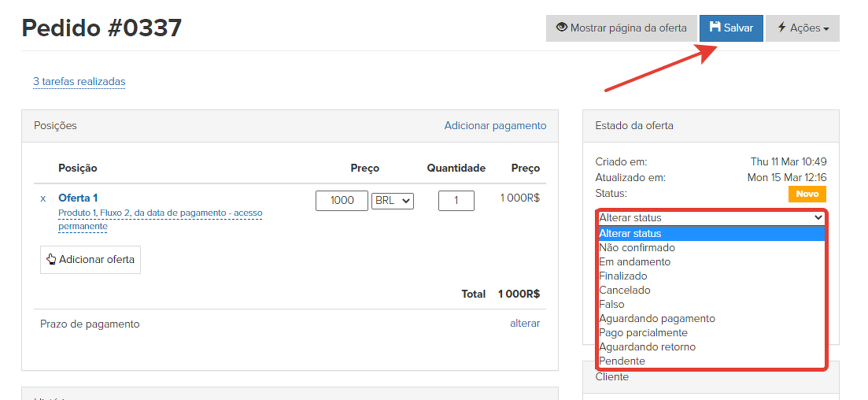Click alterar next to Prazo de pagamento

(x=525, y=324)
